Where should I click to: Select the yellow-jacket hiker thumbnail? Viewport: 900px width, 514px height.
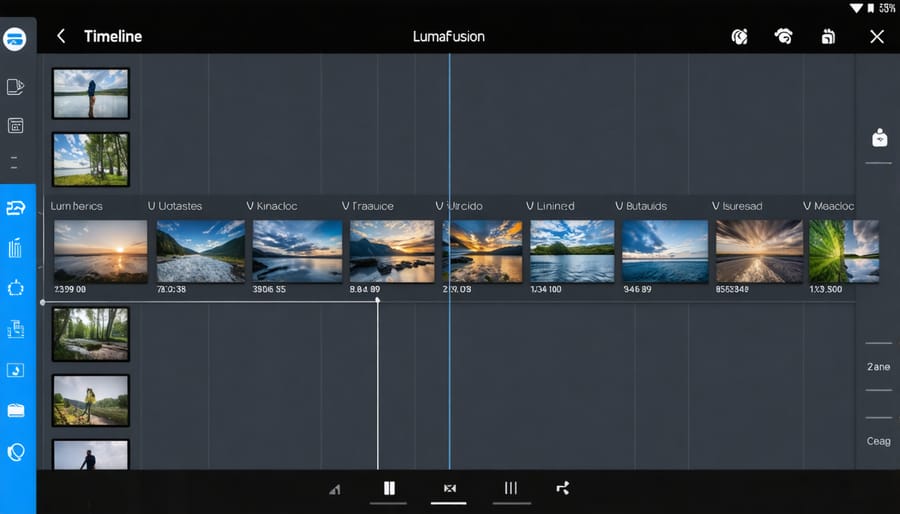tap(91, 400)
